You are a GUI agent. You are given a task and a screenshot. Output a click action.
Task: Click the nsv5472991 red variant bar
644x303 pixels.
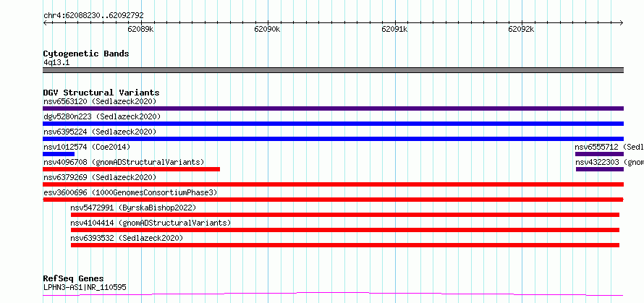coord(345,215)
